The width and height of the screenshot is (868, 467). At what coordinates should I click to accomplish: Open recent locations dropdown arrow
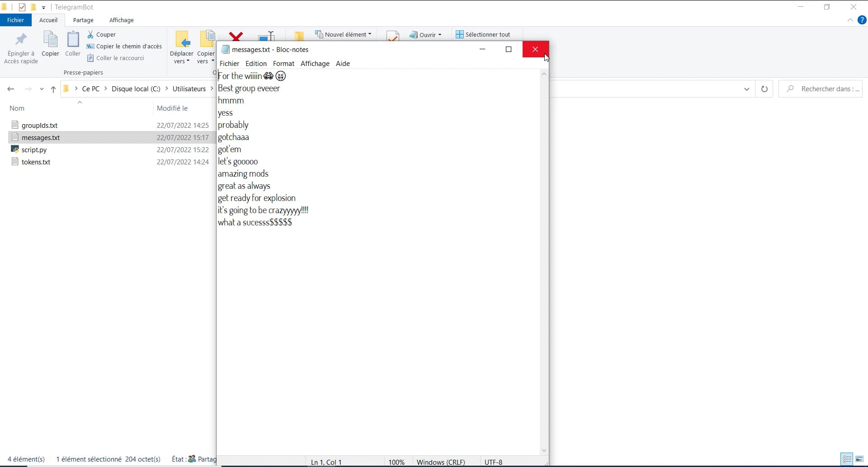point(42,89)
